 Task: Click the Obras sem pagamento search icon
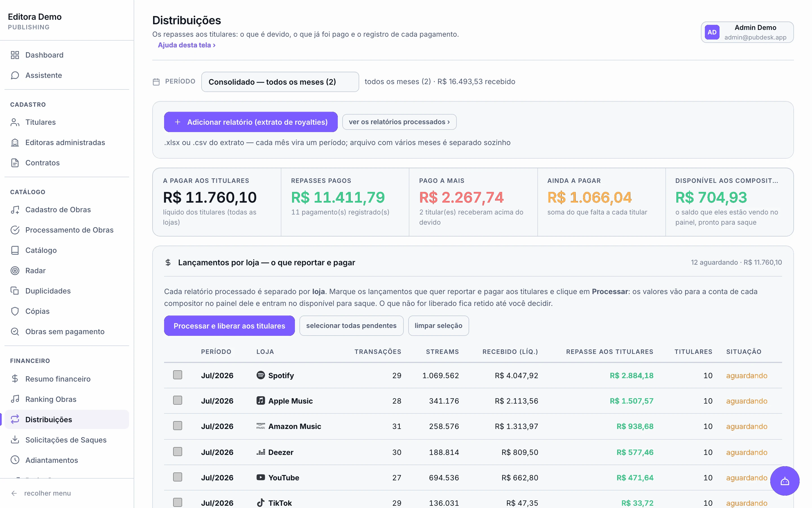tap(15, 332)
